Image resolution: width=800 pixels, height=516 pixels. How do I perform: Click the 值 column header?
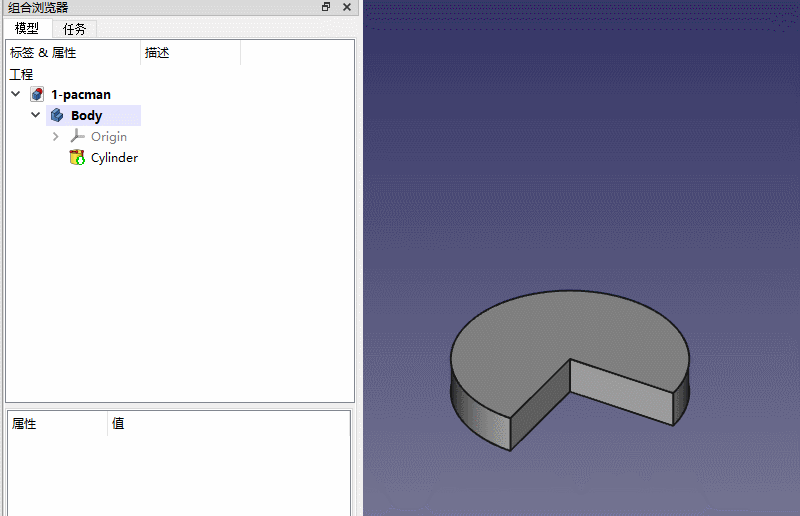click(118, 424)
